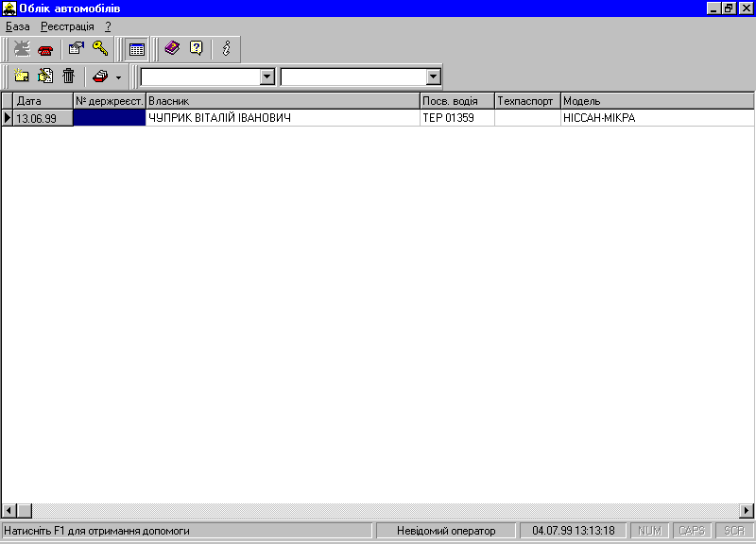Open the ? help menu

pos(108,27)
